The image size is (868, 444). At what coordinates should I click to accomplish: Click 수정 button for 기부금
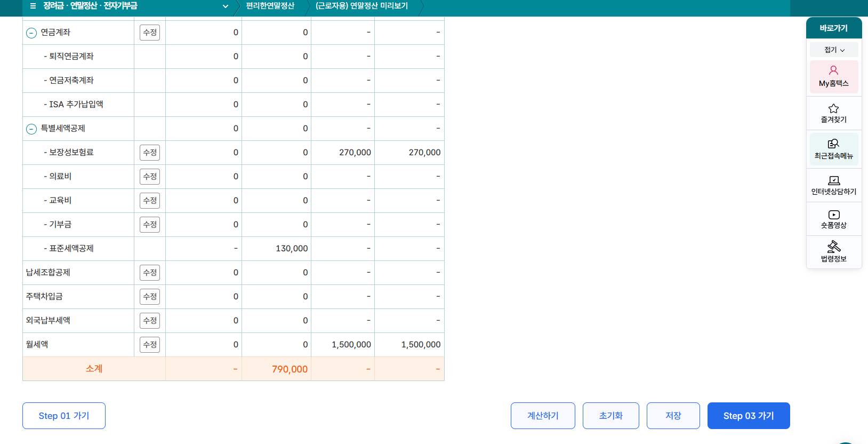click(x=150, y=225)
